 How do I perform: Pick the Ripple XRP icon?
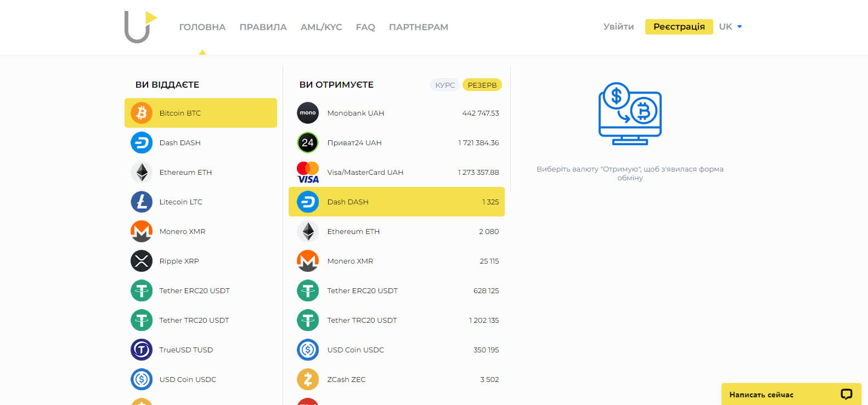pyautogui.click(x=142, y=261)
